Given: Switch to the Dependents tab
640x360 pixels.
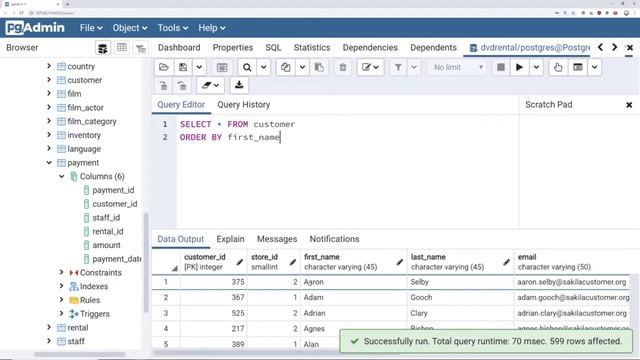Looking at the screenshot, I should pos(433,48).
